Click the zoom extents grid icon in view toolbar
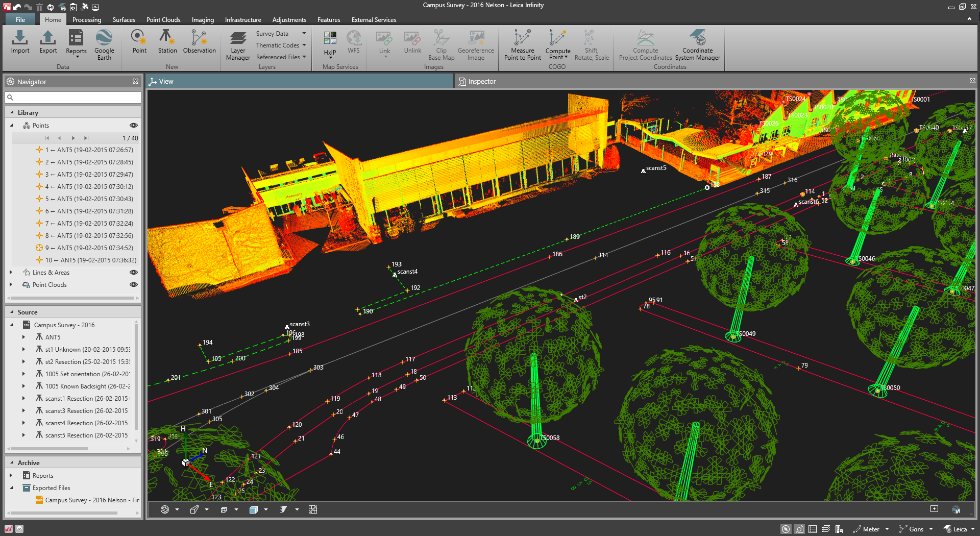This screenshot has height=536, width=980. (313, 509)
